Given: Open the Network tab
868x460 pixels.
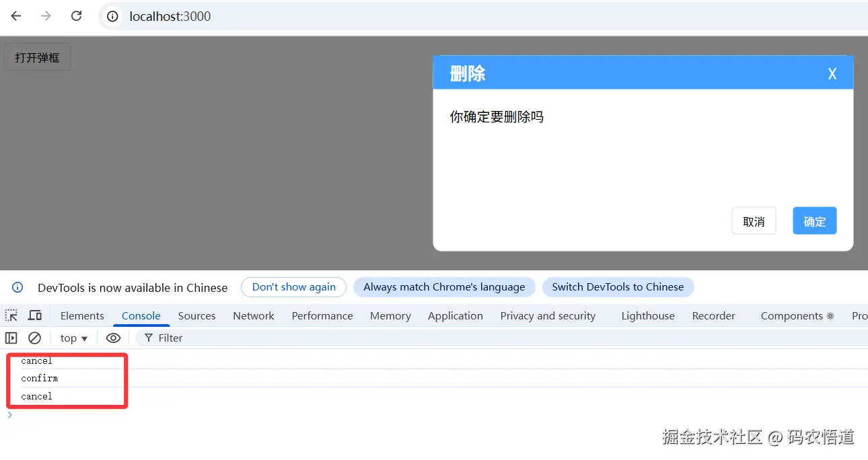Looking at the screenshot, I should pyautogui.click(x=254, y=315).
